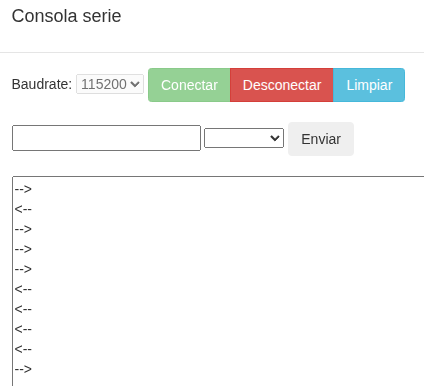Open the Baudrate 115200 dropdown
Viewport: 424px width, 386px height.
(x=110, y=84)
